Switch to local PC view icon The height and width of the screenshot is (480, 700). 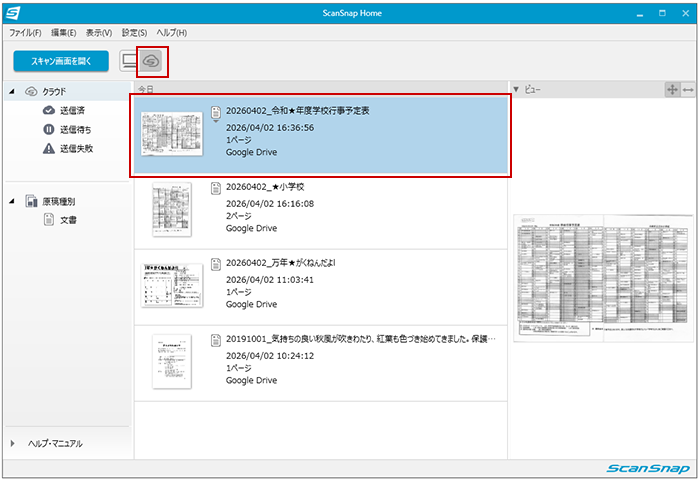[x=130, y=61]
